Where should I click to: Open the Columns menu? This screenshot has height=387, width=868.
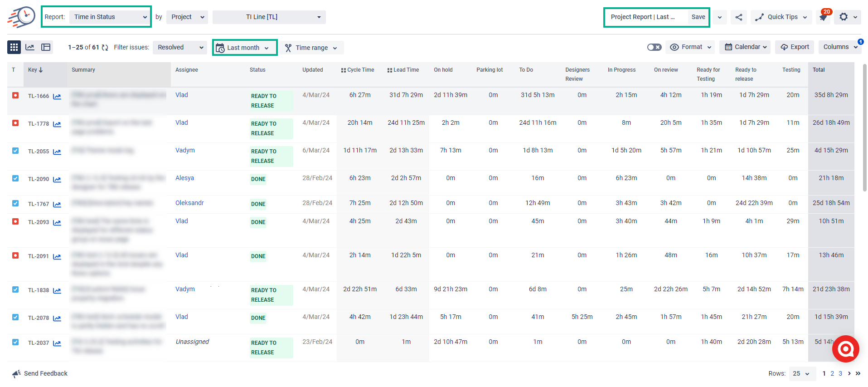tap(840, 47)
